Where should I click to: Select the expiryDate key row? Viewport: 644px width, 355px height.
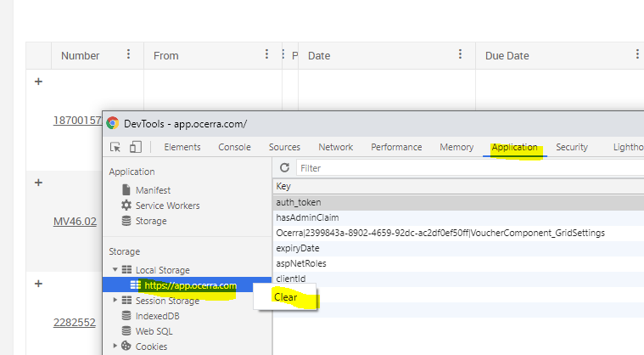pyautogui.click(x=458, y=248)
